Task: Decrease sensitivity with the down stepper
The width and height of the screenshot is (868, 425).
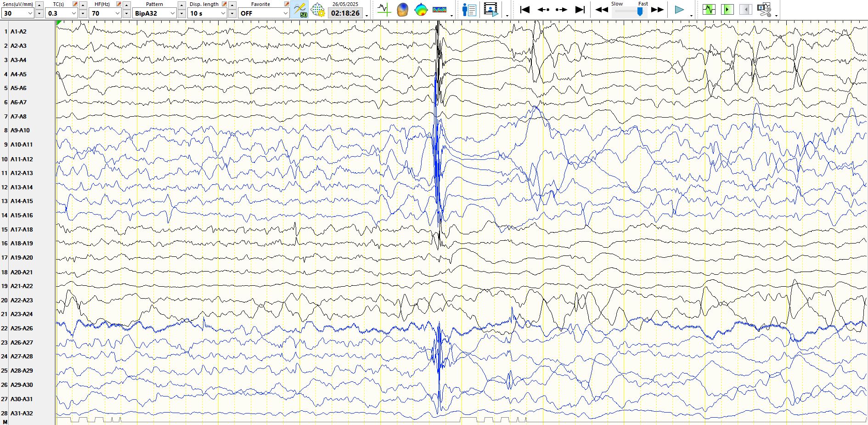Action: 39,13
